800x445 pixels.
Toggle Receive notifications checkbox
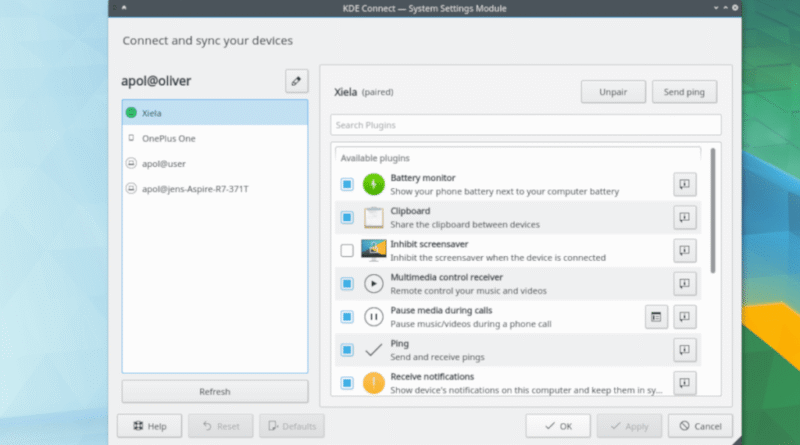pos(347,383)
